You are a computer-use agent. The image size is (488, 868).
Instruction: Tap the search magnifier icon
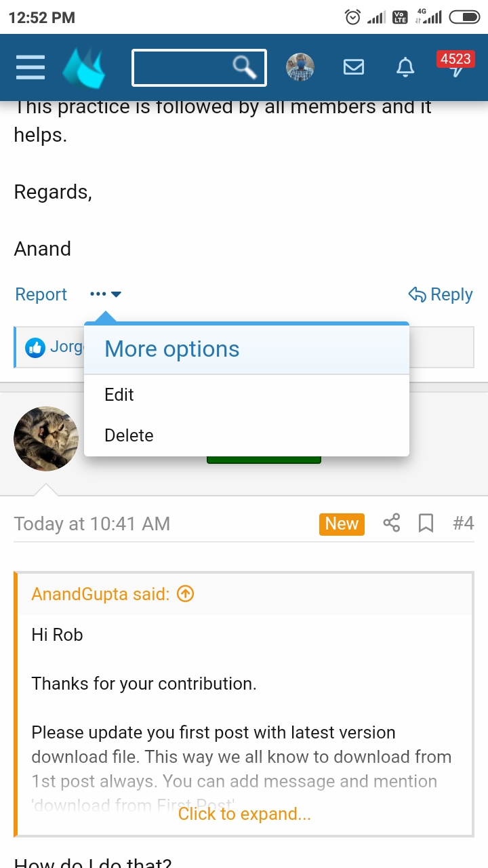click(x=244, y=67)
